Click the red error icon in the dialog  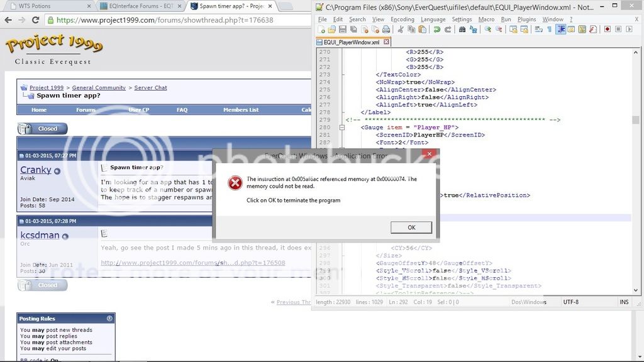point(235,183)
